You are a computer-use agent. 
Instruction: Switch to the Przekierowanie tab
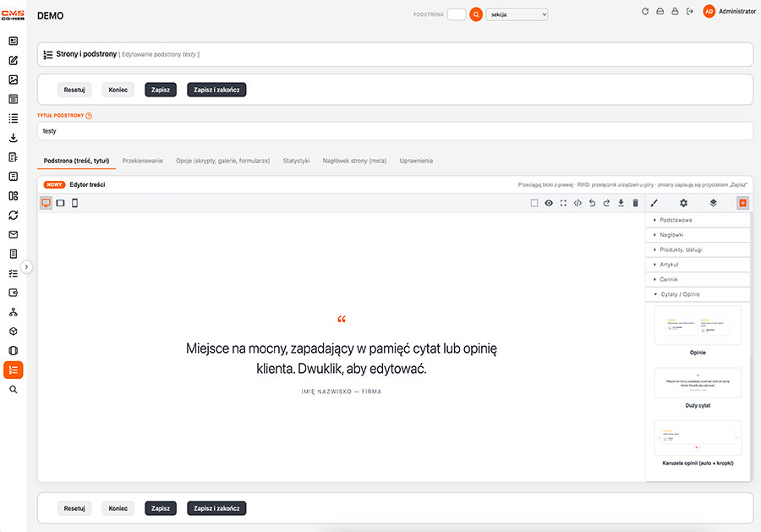143,161
